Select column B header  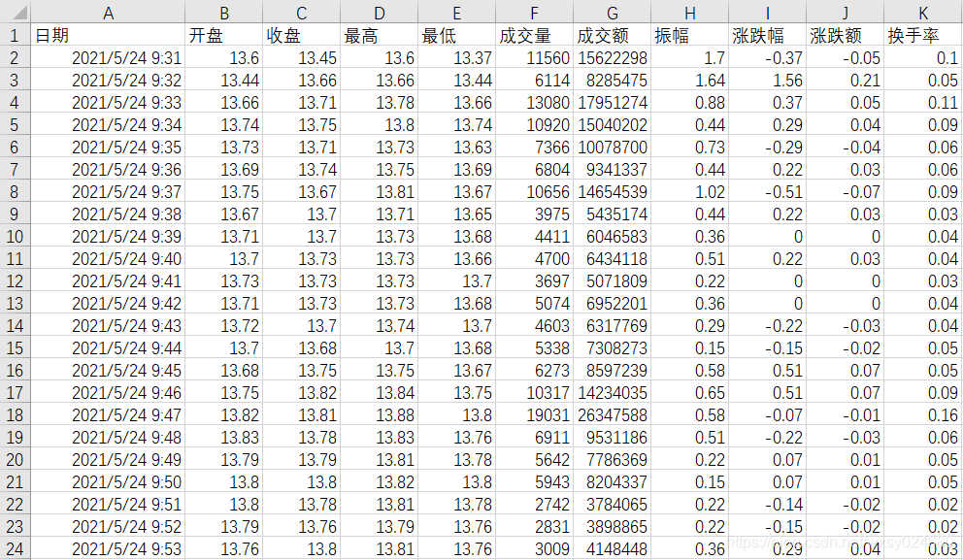[224, 13]
